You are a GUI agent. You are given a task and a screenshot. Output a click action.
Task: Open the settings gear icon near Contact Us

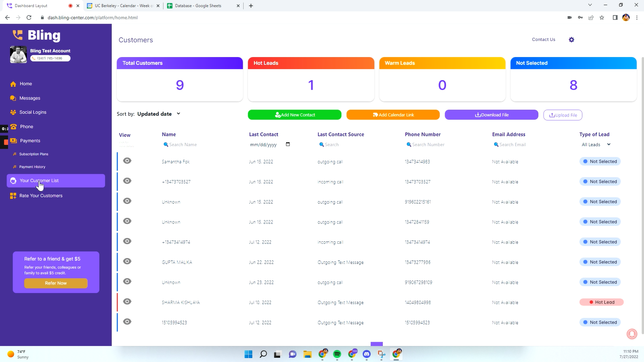[x=571, y=40]
